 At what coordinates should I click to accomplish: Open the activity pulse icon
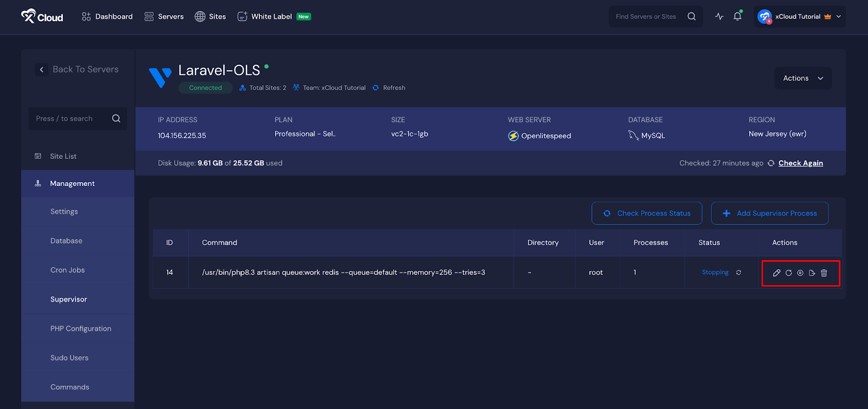point(719,16)
